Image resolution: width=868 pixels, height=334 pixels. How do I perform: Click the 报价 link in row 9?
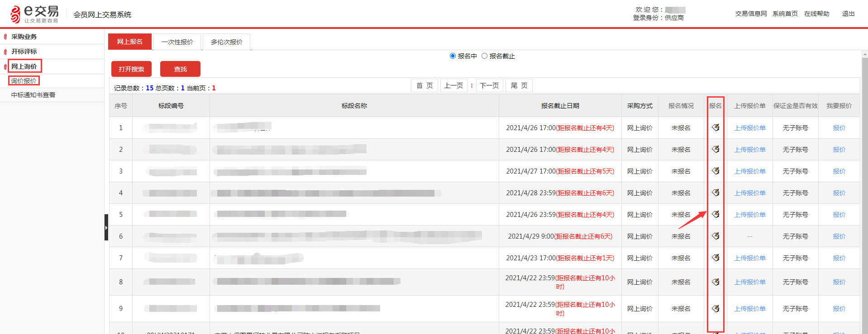click(x=839, y=309)
